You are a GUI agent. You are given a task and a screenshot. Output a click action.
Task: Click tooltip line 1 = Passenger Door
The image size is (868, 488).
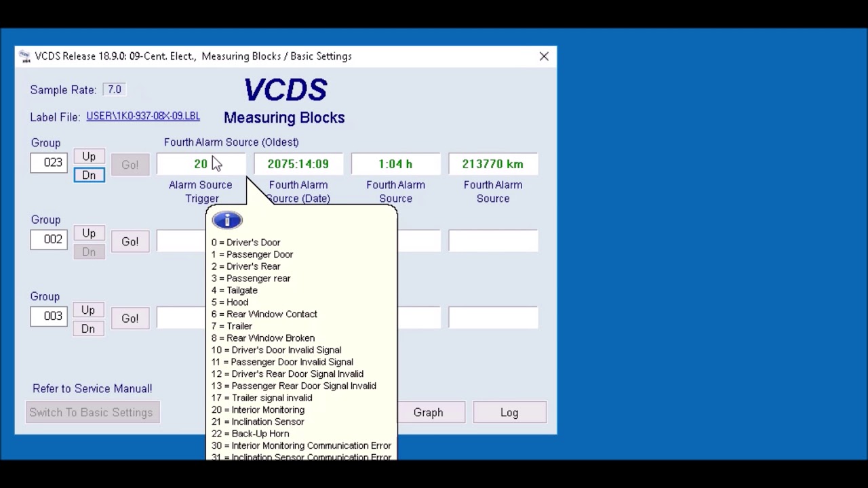(x=252, y=254)
